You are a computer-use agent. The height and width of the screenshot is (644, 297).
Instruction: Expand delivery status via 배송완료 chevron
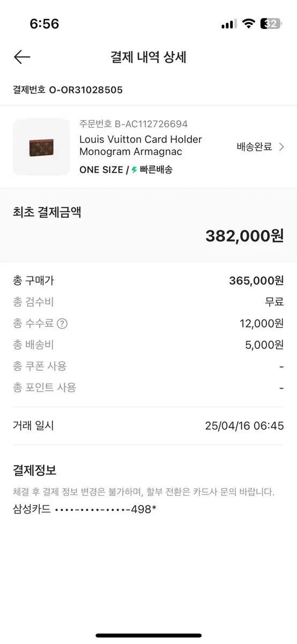pyautogui.click(x=281, y=147)
